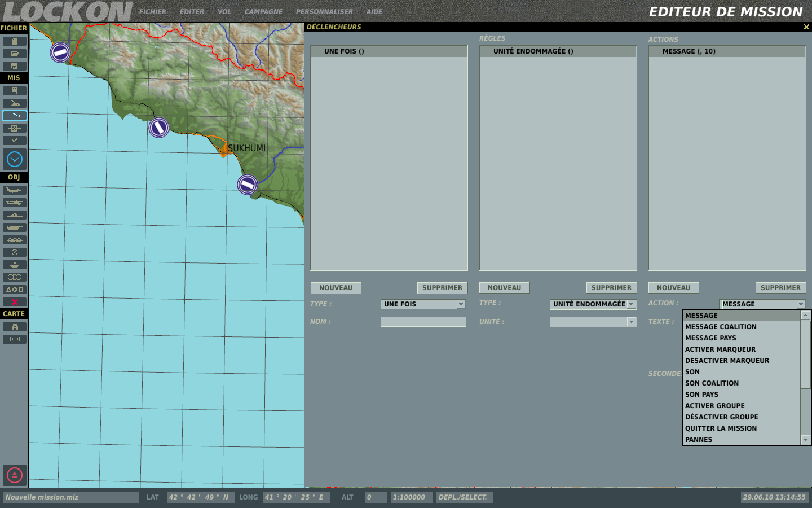Expand the UNE FOIS type dropdown
The image size is (812, 508).
pyautogui.click(x=461, y=304)
